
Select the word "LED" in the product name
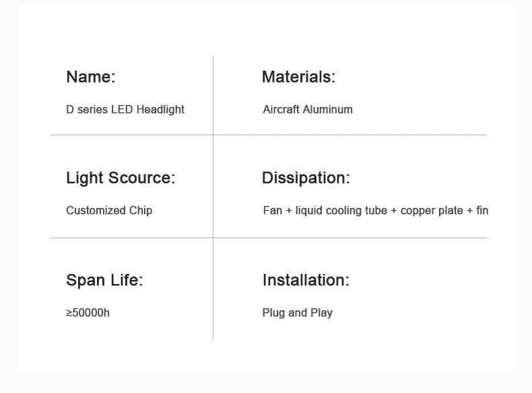click(x=122, y=110)
